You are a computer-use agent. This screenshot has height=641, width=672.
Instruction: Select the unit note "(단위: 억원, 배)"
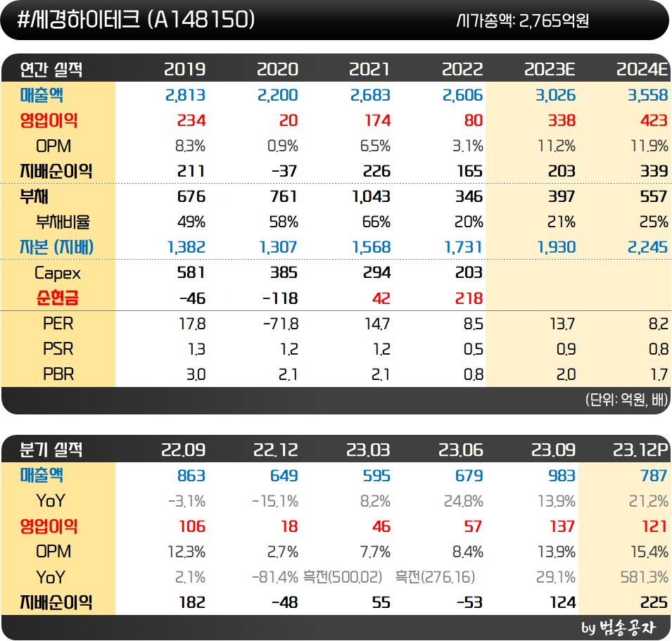[x=627, y=400]
